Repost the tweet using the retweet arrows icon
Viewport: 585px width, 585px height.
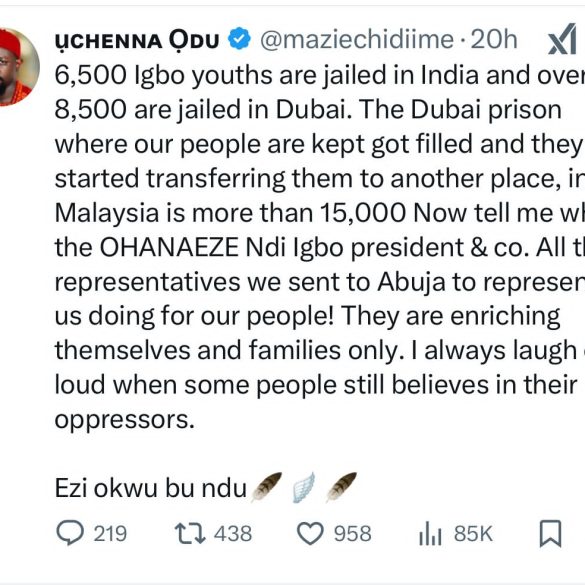tap(190, 533)
